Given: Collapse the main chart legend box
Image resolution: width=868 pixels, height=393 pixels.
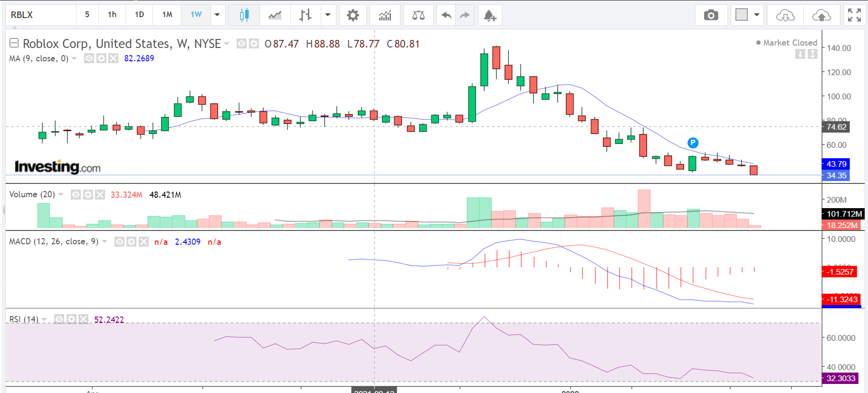Looking at the screenshot, I should click(x=14, y=43).
